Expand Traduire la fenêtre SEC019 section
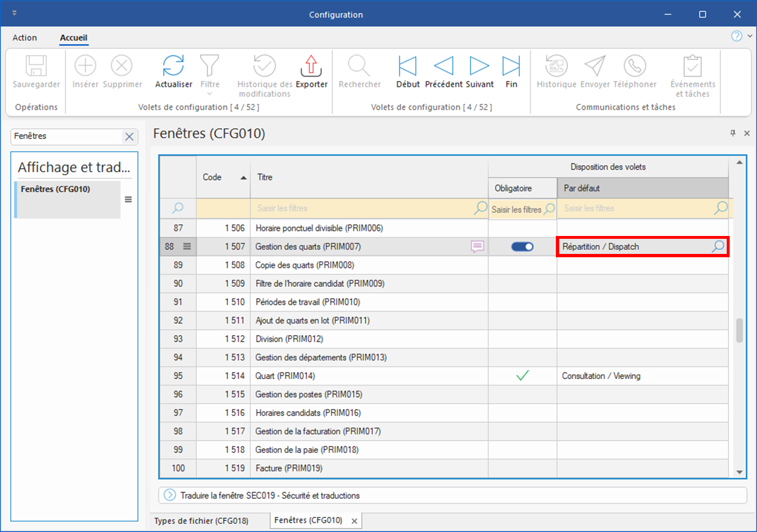Image resolution: width=757 pixels, height=532 pixels. 169,495
